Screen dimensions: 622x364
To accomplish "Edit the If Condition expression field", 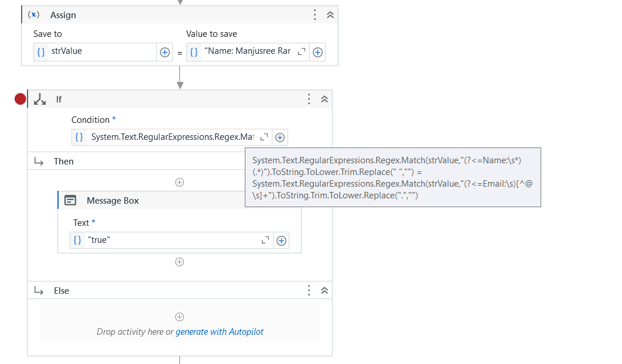I will [172, 137].
